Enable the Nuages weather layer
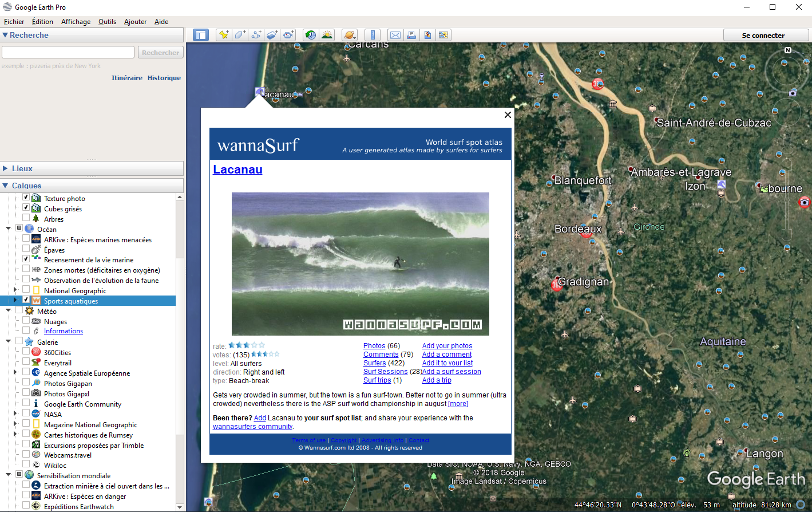This screenshot has height=512, width=812. click(x=26, y=321)
